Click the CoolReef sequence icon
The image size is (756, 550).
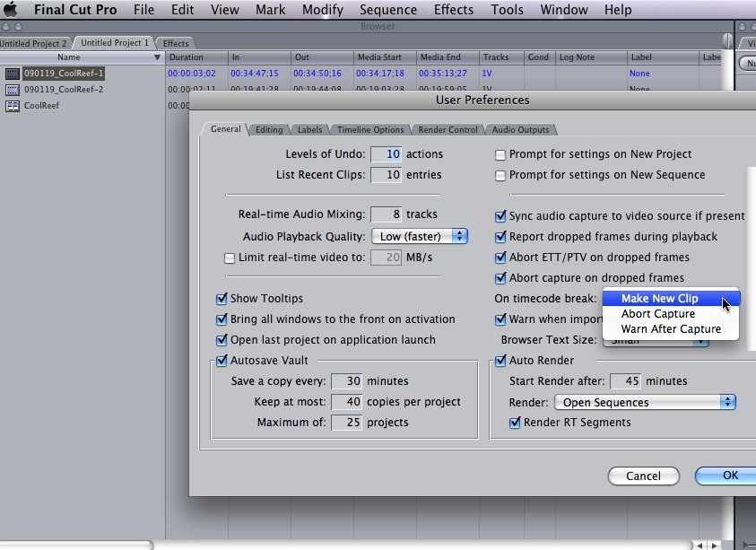(x=13, y=106)
